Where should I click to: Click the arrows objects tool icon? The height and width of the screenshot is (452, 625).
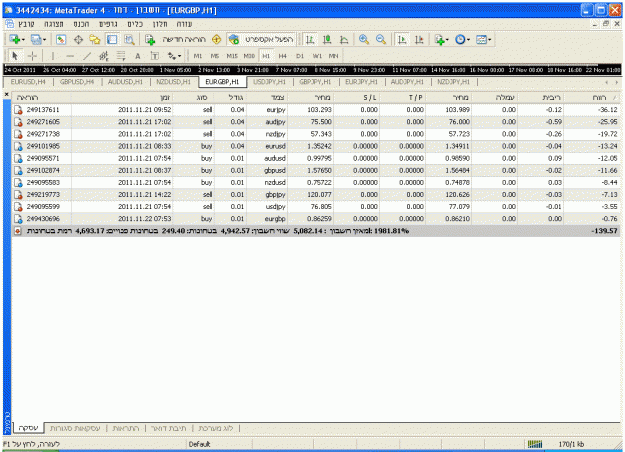tap(172, 56)
